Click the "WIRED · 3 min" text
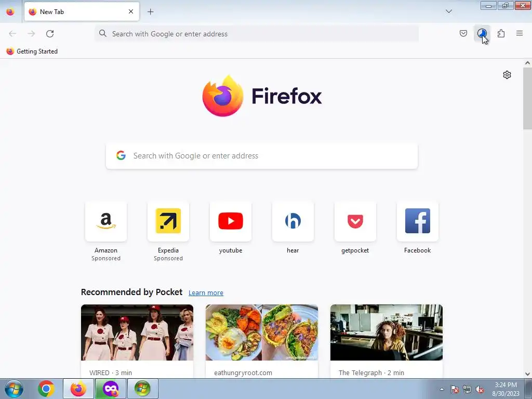Image resolution: width=532 pixels, height=399 pixels. (111, 373)
